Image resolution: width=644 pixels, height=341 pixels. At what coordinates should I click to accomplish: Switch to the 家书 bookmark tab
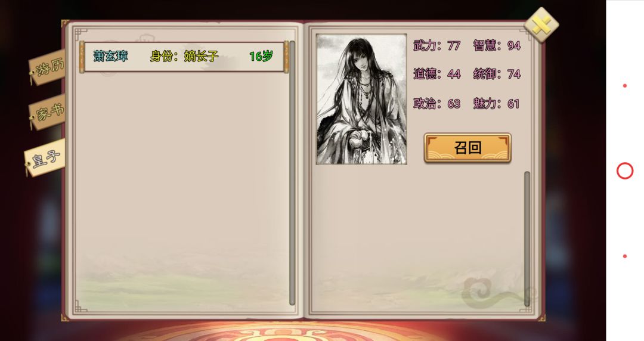coord(47,113)
